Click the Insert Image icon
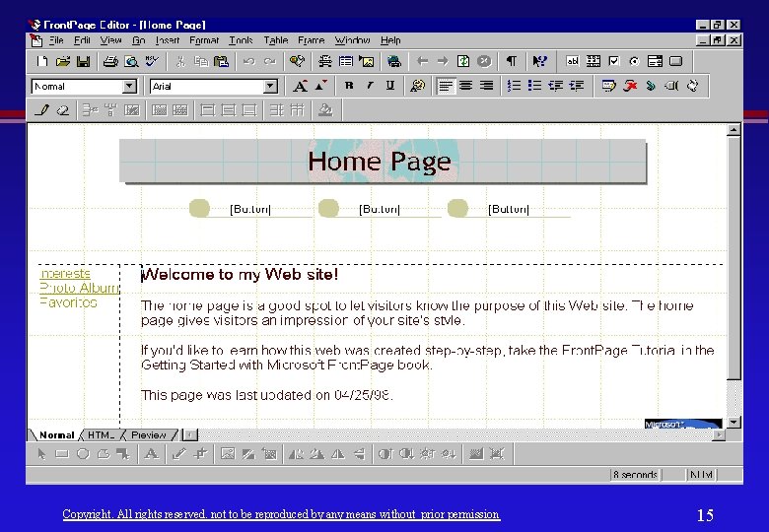 [x=367, y=61]
